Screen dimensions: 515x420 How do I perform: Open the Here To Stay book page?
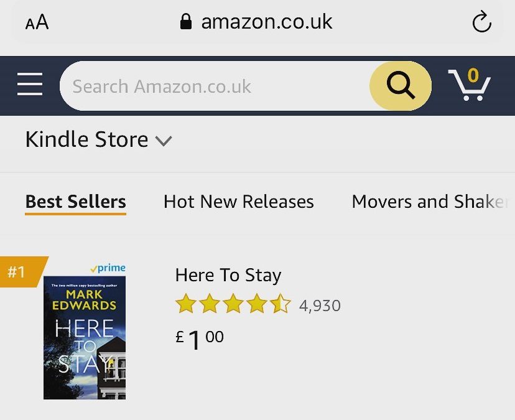tap(228, 275)
